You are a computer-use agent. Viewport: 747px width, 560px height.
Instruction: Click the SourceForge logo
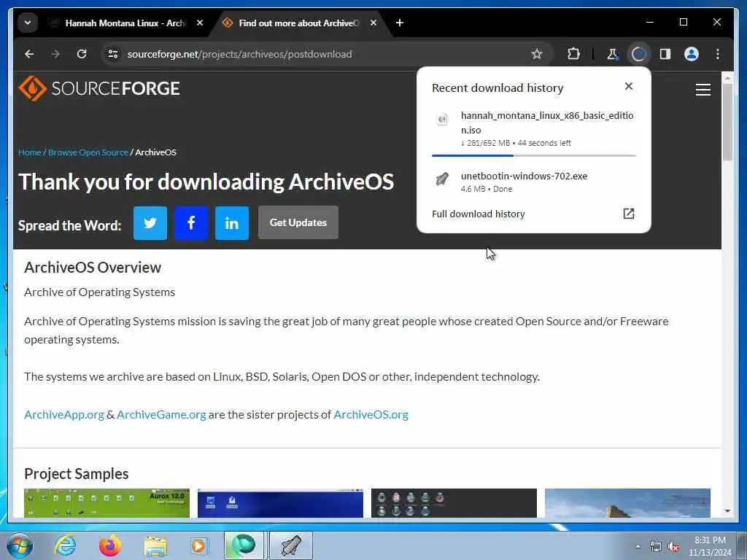click(99, 88)
